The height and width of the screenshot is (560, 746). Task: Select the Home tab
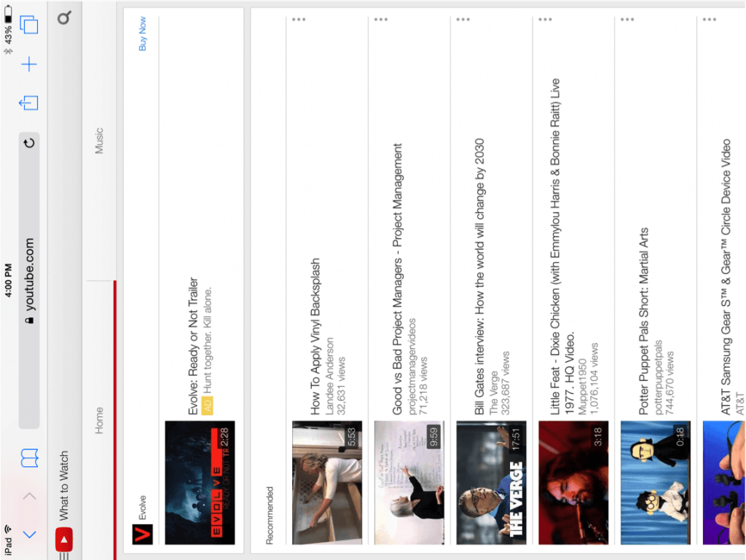pyautogui.click(x=100, y=420)
